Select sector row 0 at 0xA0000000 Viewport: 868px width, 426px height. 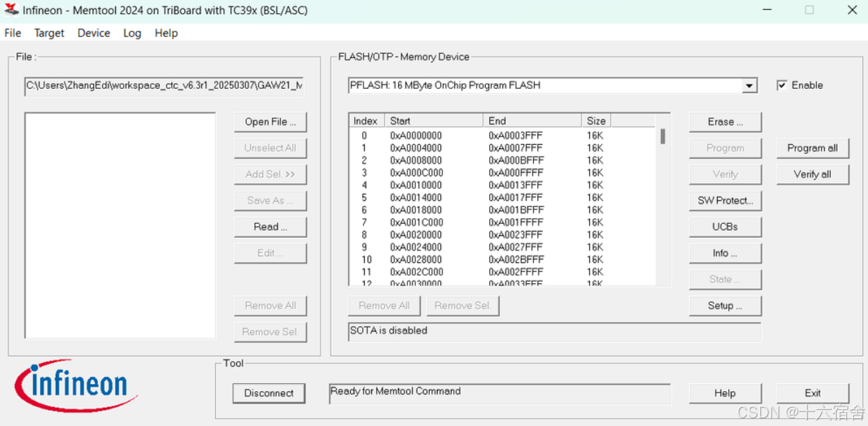click(502, 136)
